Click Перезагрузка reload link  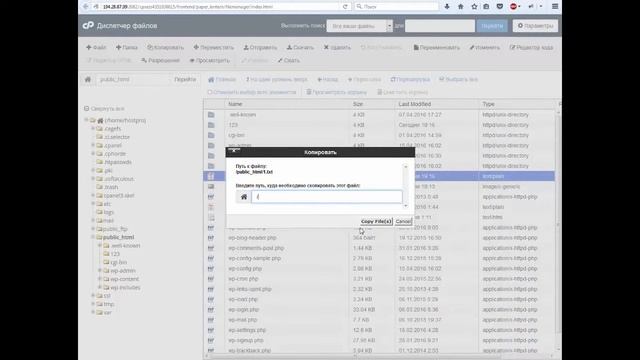[x=410, y=80]
